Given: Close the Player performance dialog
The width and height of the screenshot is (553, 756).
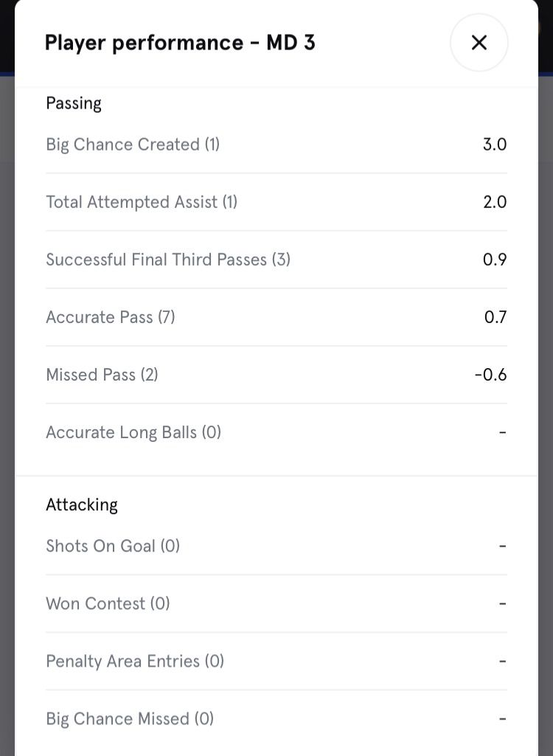Looking at the screenshot, I should [479, 43].
